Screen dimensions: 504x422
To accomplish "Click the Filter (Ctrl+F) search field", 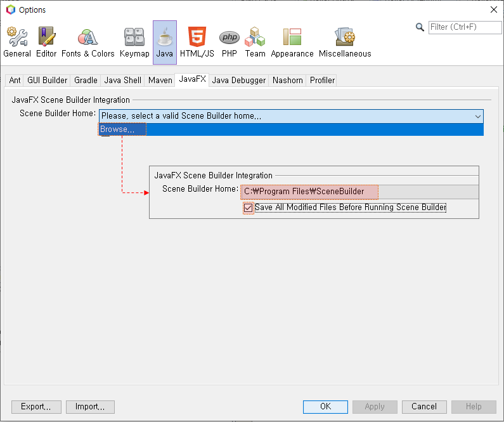I will [x=465, y=27].
